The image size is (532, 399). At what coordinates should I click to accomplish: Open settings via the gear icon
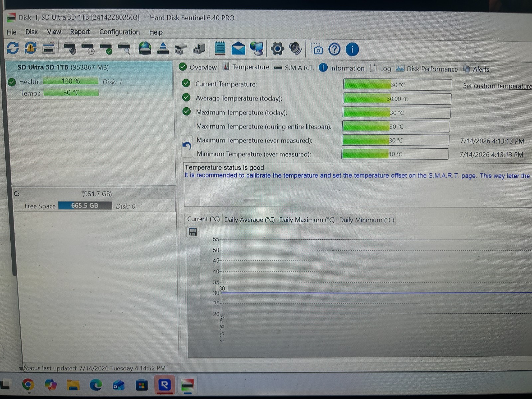(277, 49)
